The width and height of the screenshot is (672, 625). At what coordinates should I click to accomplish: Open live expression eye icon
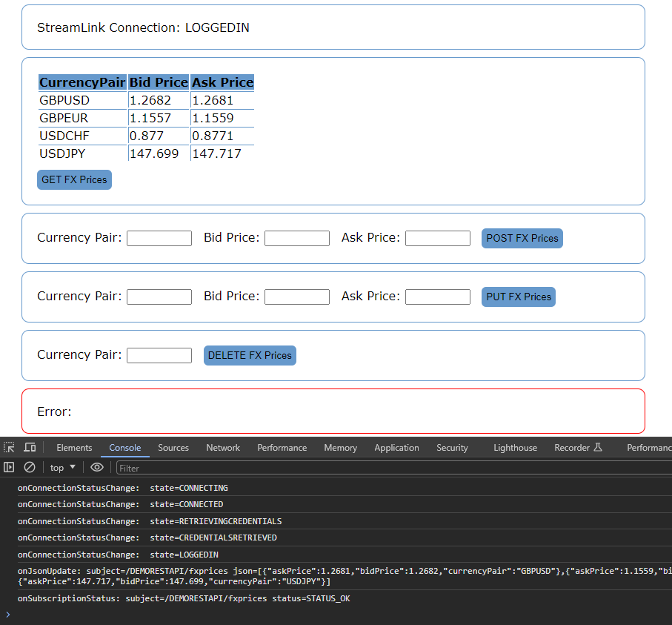click(97, 467)
